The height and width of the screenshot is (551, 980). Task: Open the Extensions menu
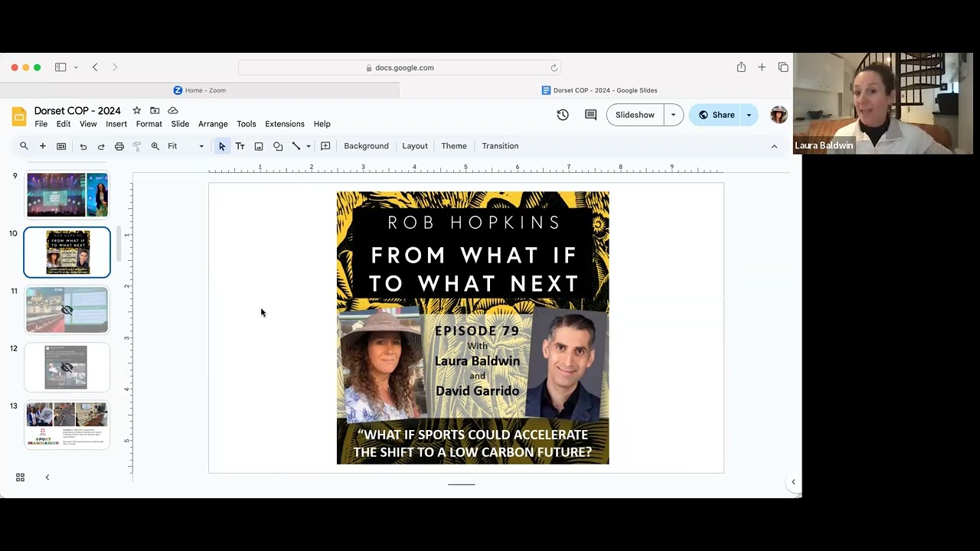285,124
